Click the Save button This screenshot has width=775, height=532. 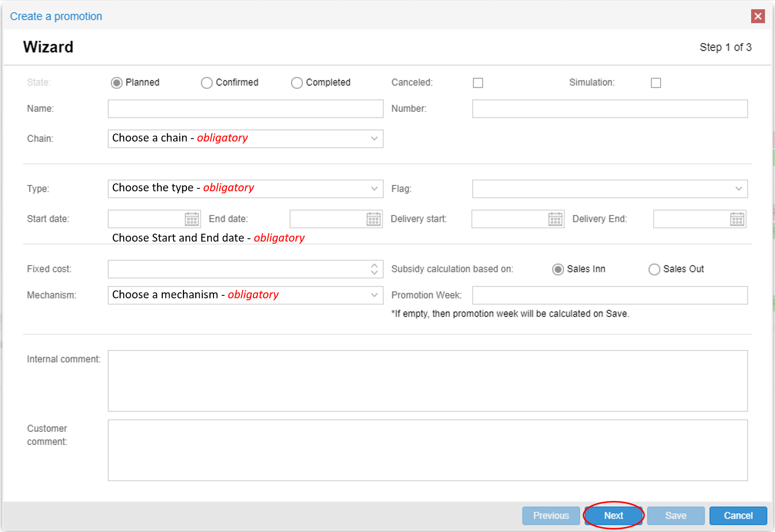pos(676,515)
